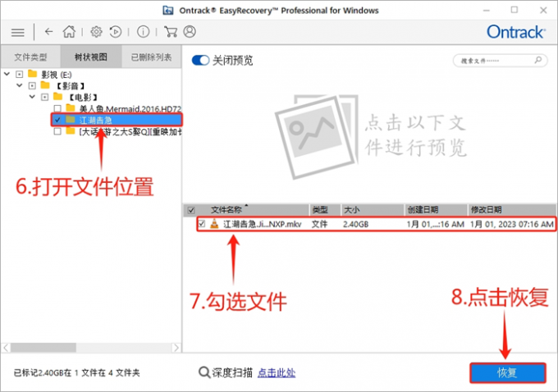Click the 【影音】 folder icon

pyautogui.click(x=45, y=85)
